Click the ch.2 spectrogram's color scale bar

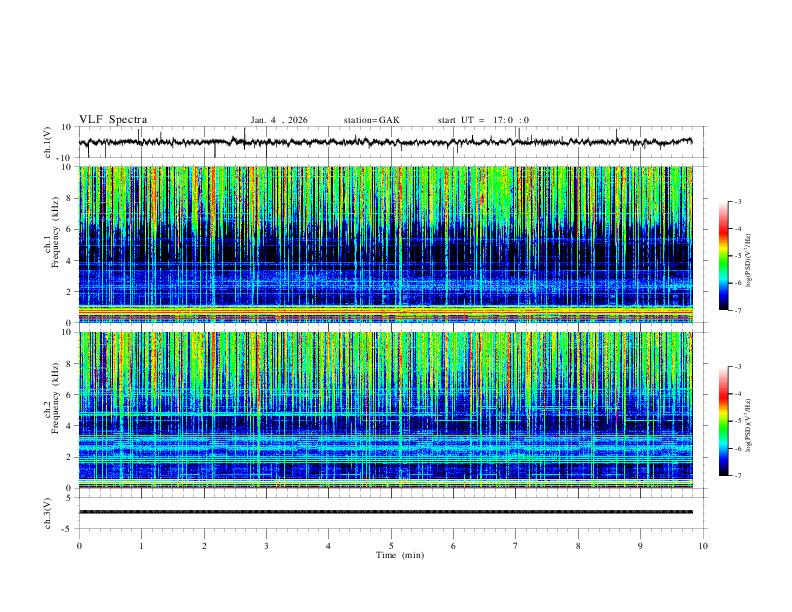(x=723, y=421)
